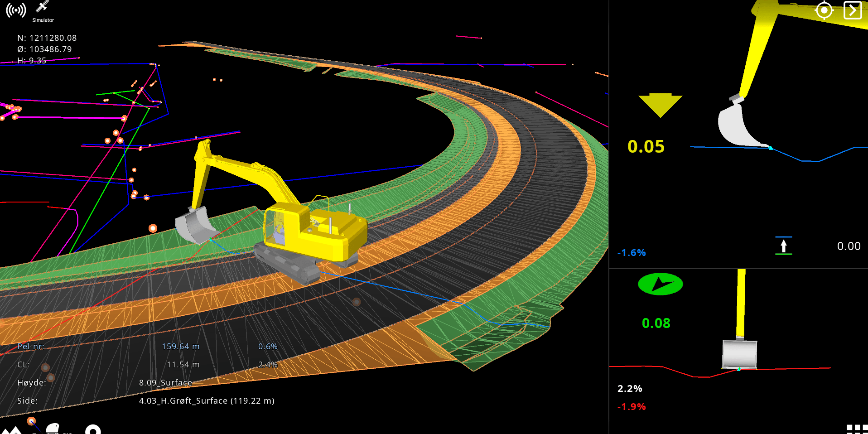Image resolution: width=868 pixels, height=434 pixels.
Task: Click the white 2.2% cross slope value
Action: coord(630,388)
